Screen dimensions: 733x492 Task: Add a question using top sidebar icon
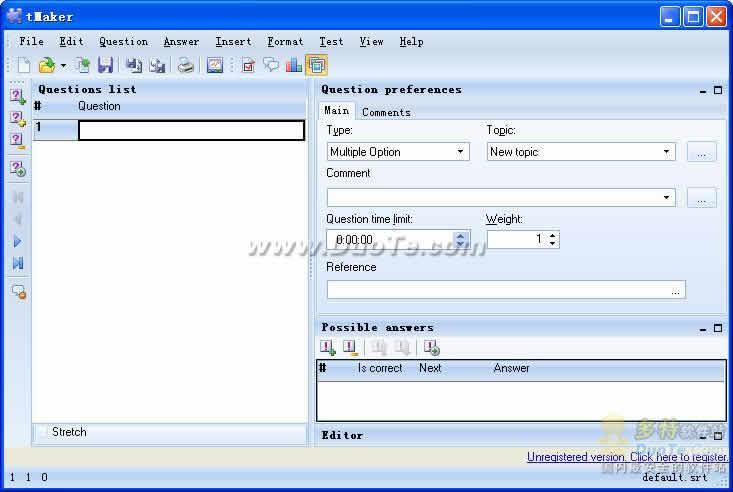(x=17, y=96)
